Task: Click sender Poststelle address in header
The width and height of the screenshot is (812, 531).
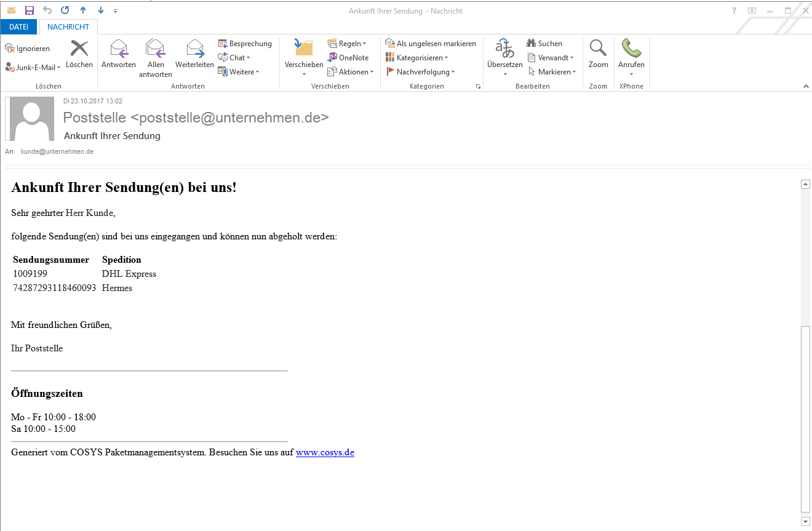Action: click(x=196, y=118)
